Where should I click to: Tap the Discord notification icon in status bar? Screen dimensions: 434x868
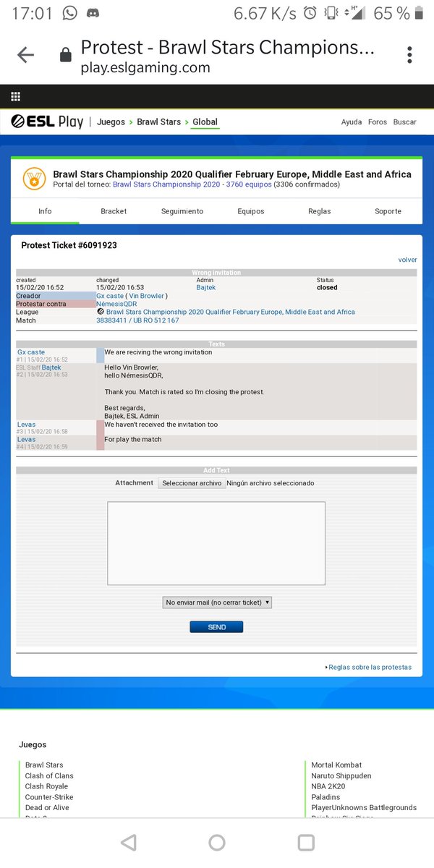(92, 13)
